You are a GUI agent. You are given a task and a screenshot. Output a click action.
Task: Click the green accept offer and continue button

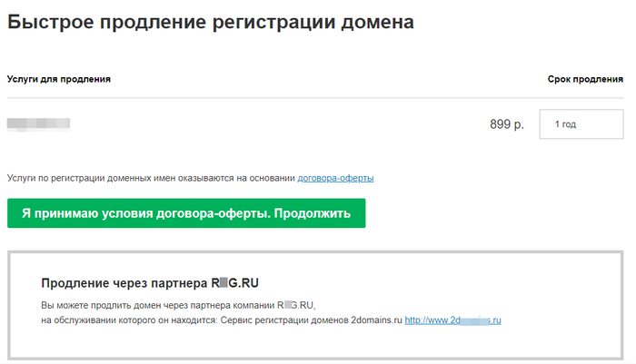click(185, 213)
